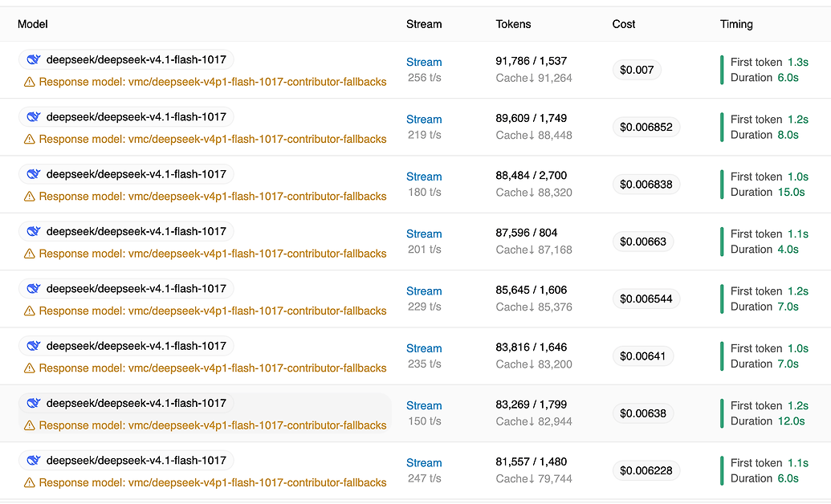Viewport: 831px width, 504px height.
Task: Click the DeepSeek whale icon in the $0.006544 row
Action: (x=34, y=289)
